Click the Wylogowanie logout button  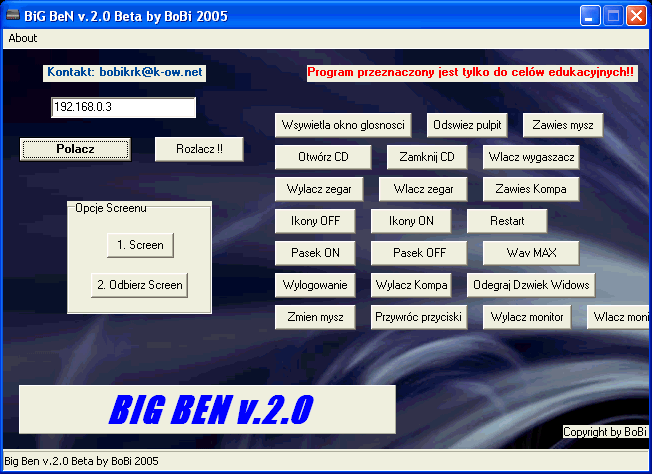(315, 285)
